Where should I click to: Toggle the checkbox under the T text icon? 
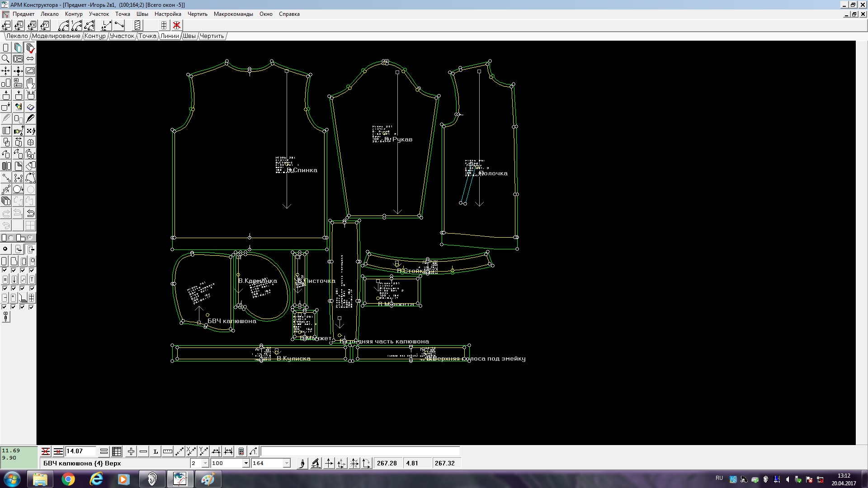[32, 288]
